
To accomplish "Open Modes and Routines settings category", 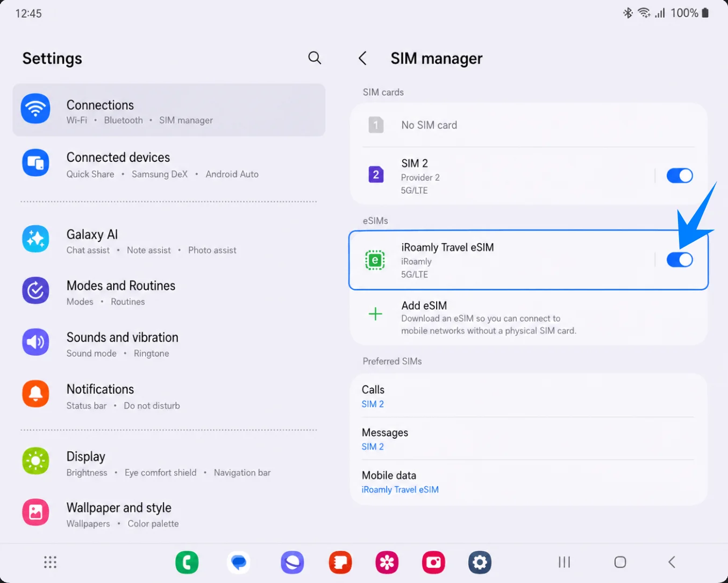I will point(169,292).
